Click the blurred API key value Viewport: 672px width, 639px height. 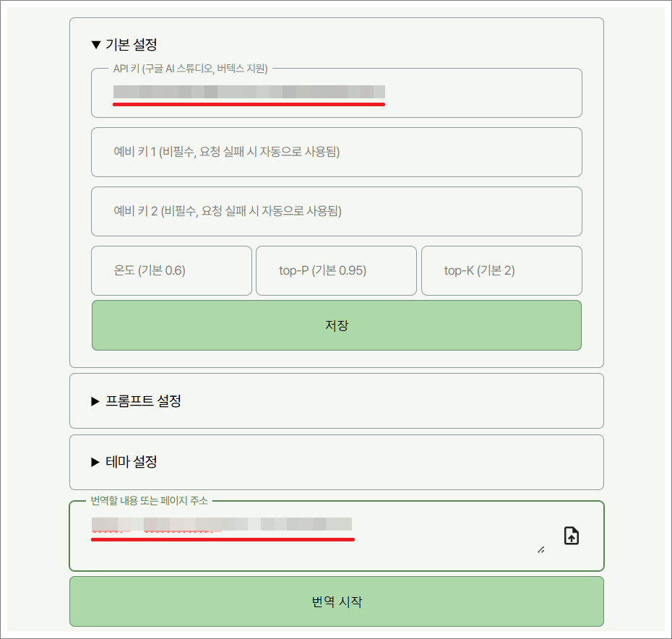249,93
